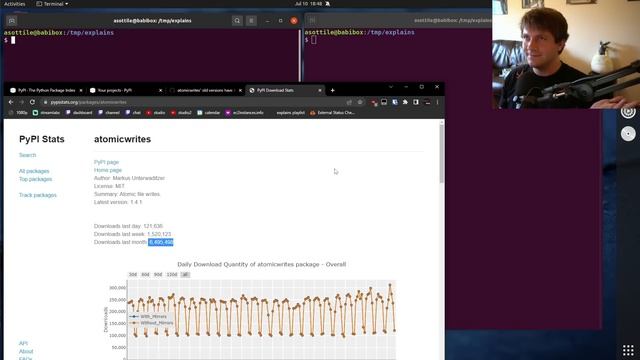Screen dimensions: 640x360
Task: Click the page vertical scrollbar thumb
Action: click(x=441, y=153)
